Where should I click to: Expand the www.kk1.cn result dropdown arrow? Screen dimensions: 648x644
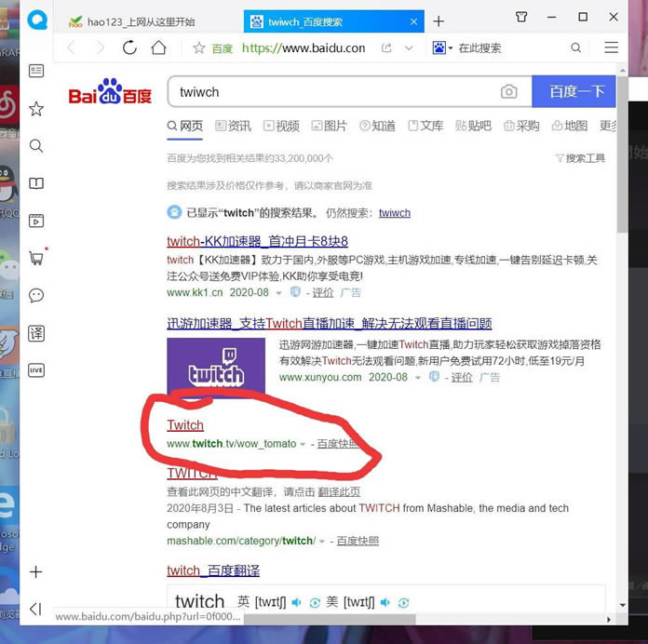(278, 293)
